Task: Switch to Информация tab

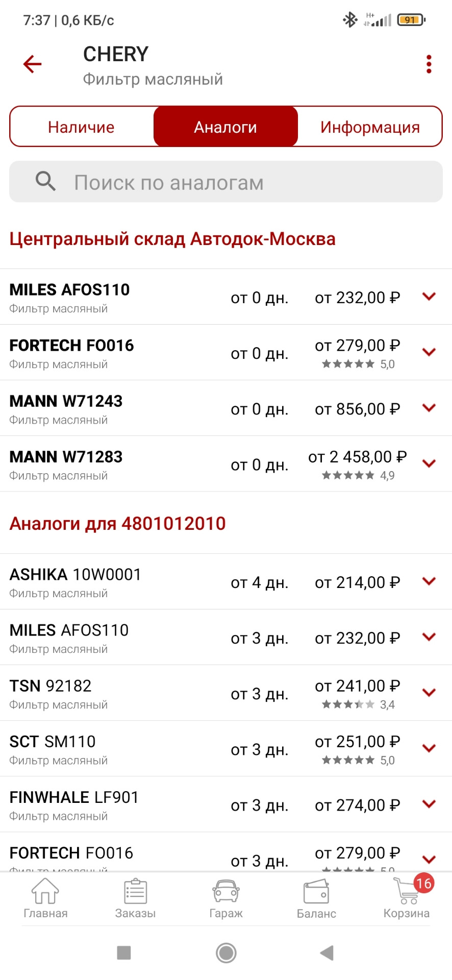Action: (370, 127)
